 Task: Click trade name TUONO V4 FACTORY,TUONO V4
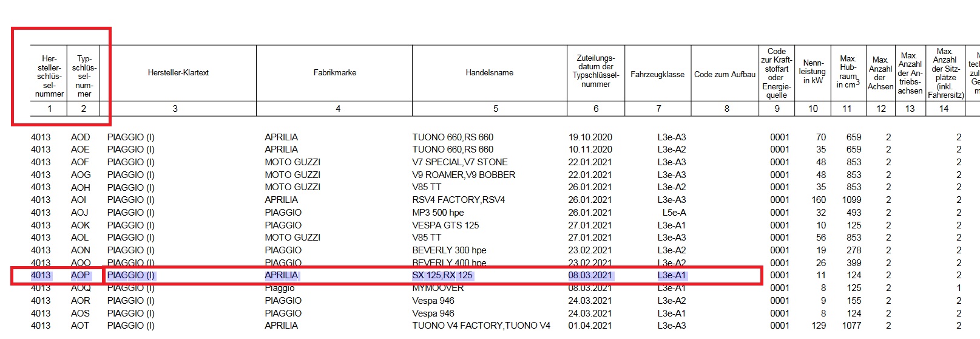[481, 326]
